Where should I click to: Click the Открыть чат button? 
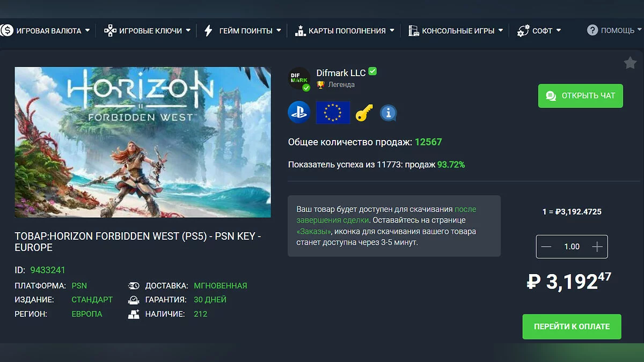coord(581,96)
